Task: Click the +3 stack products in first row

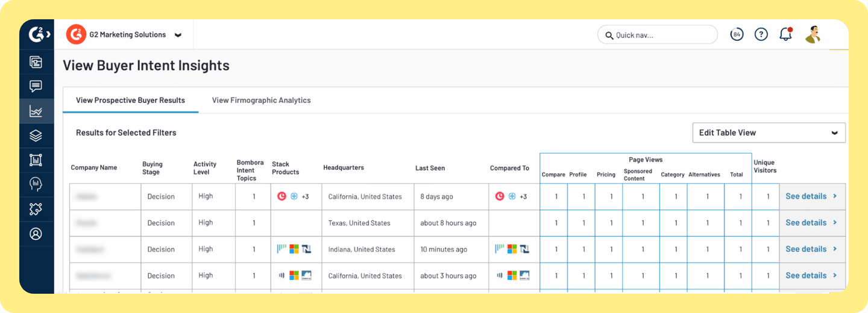Action: point(306,197)
